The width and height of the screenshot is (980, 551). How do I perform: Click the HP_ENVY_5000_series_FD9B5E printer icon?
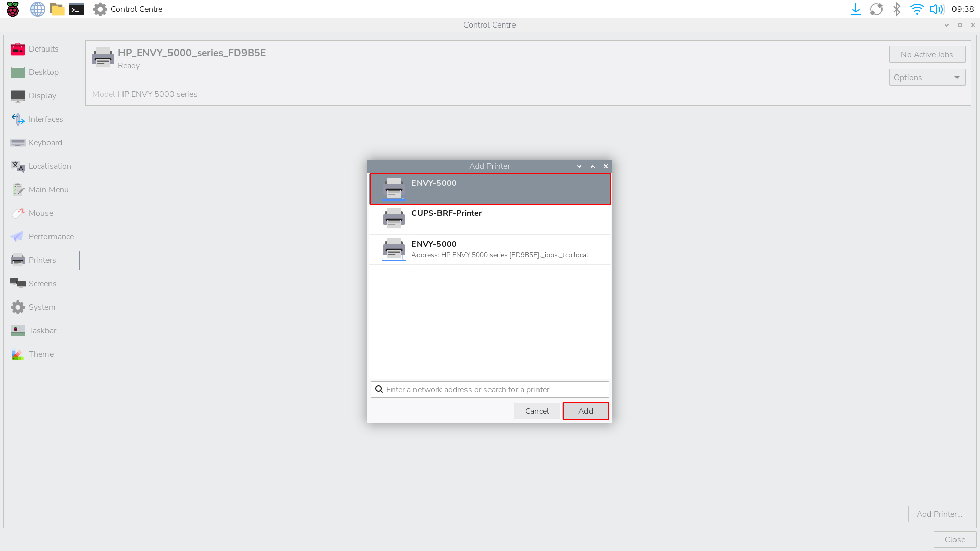click(103, 57)
